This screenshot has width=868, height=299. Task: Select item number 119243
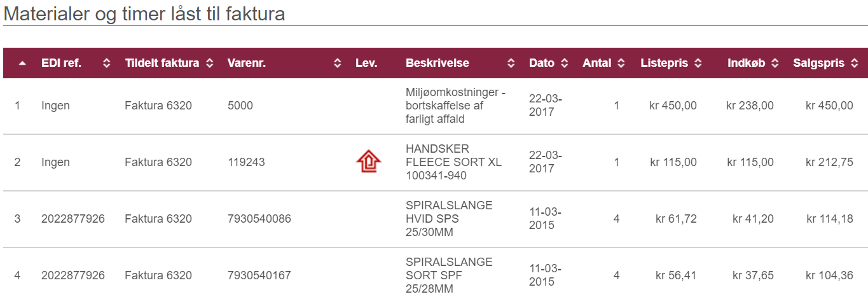pyautogui.click(x=247, y=162)
